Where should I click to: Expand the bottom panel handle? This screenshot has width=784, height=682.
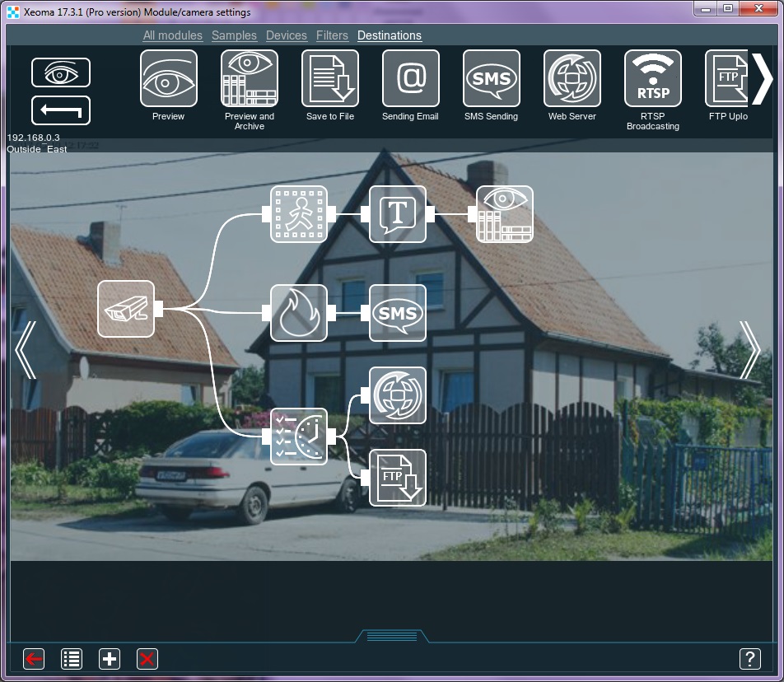(x=392, y=636)
